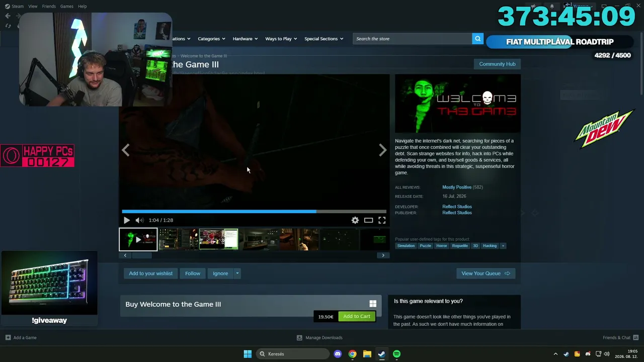Toggle theater mode in the video player
644x362 pixels.
[369, 220]
